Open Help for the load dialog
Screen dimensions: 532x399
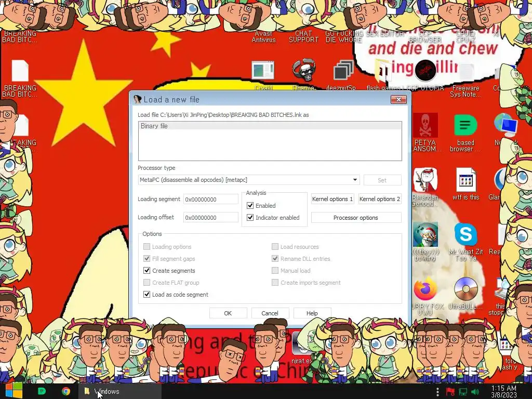(312, 313)
